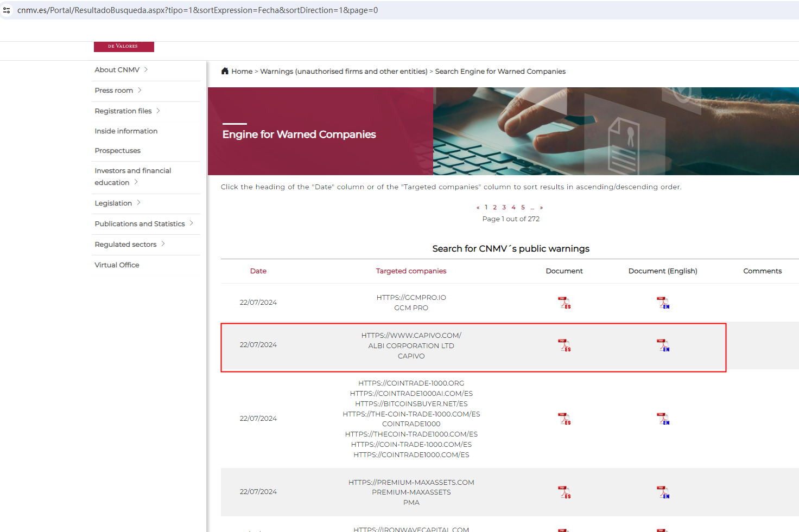Expand the Registration files menu
The height and width of the screenshot is (532, 799).
127,111
